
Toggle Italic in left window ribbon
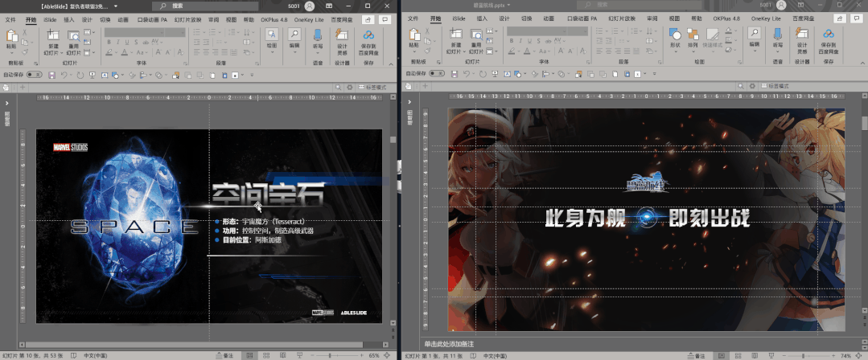(118, 42)
